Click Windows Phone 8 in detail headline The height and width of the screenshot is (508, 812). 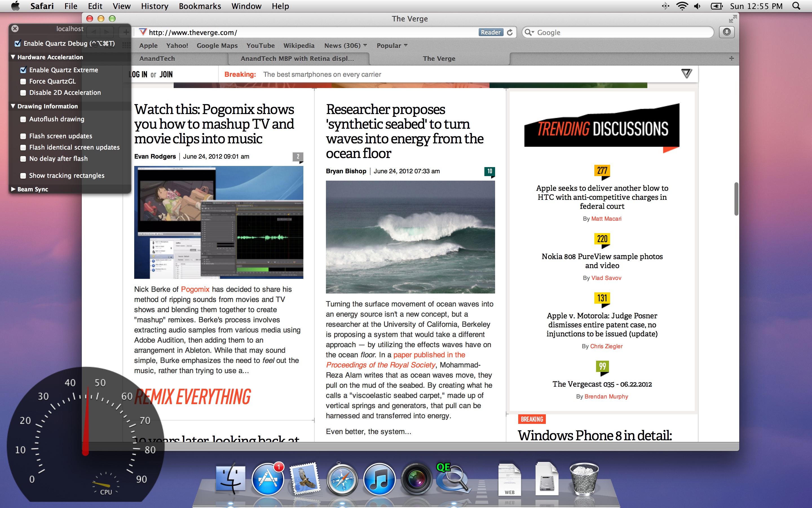click(595, 435)
